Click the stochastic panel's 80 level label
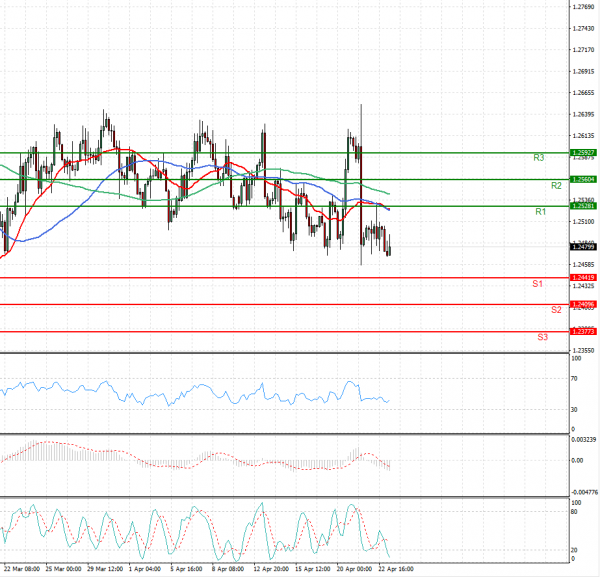This screenshot has width=600, height=577. (574, 512)
